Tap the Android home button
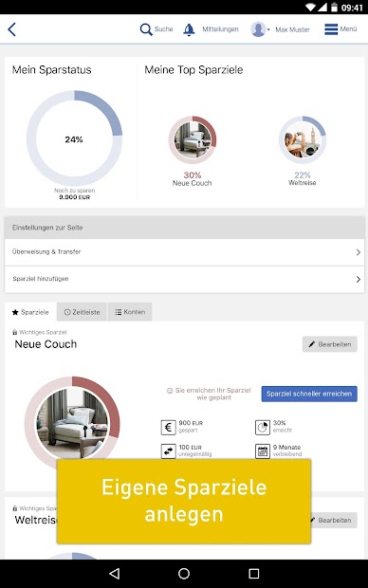Image resolution: width=368 pixels, height=588 pixels. (184, 574)
